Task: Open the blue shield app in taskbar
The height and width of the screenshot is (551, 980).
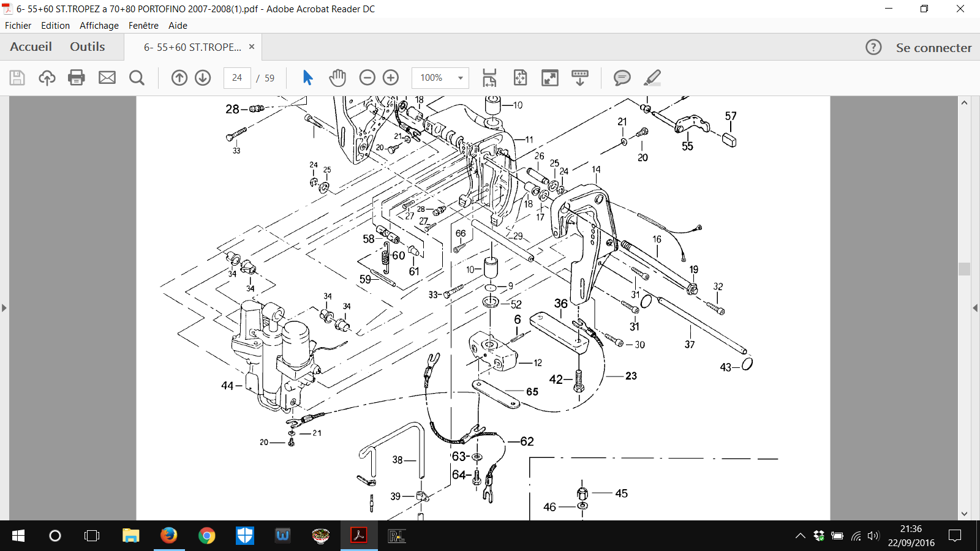Action: pyautogui.click(x=245, y=536)
